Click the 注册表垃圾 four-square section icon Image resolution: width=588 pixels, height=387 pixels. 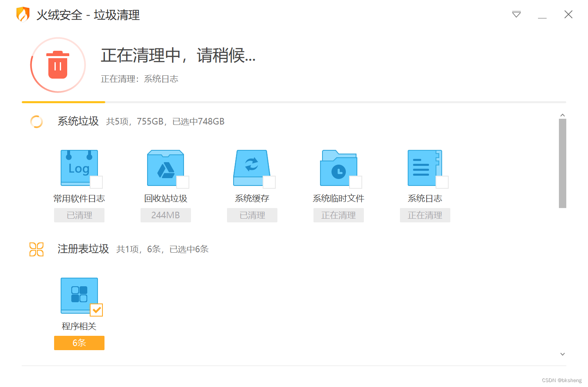pyautogui.click(x=36, y=249)
